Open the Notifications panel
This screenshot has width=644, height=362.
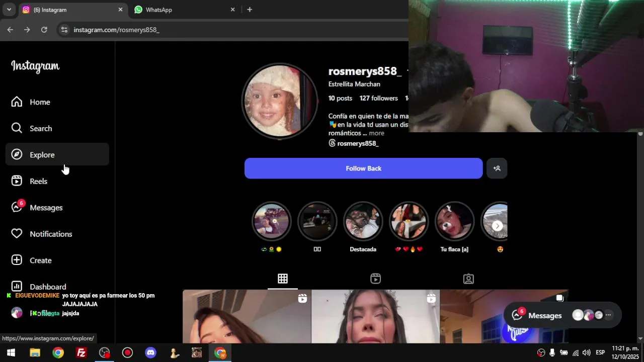pos(57,234)
